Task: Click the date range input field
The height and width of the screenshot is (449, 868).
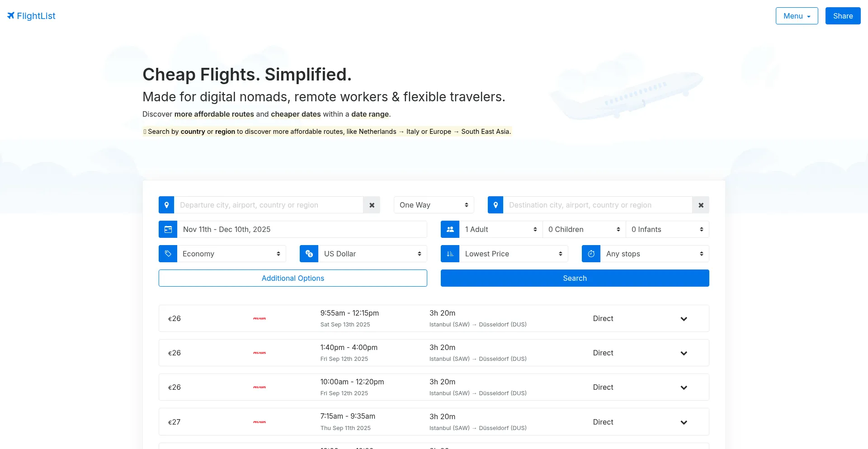Action: [x=302, y=229]
